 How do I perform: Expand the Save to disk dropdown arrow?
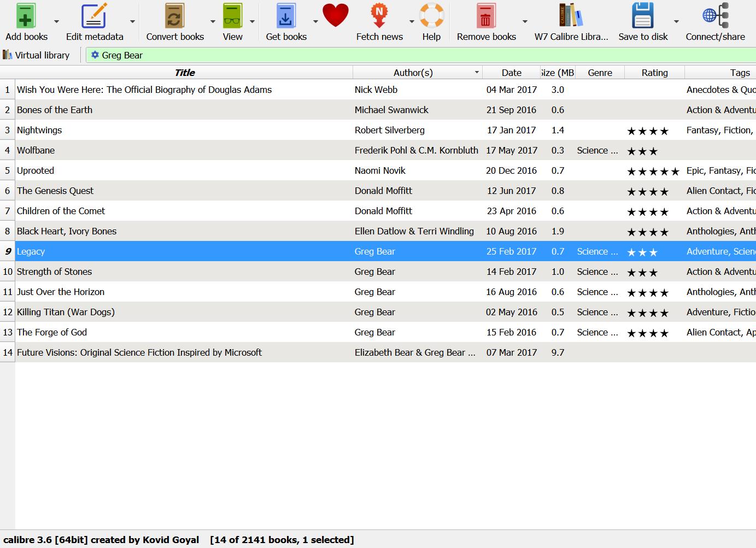[x=676, y=22]
